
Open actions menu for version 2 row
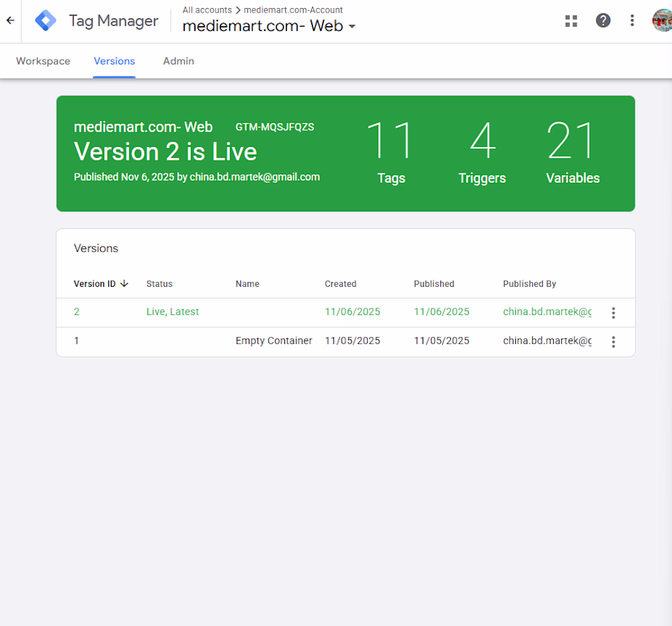[614, 312]
